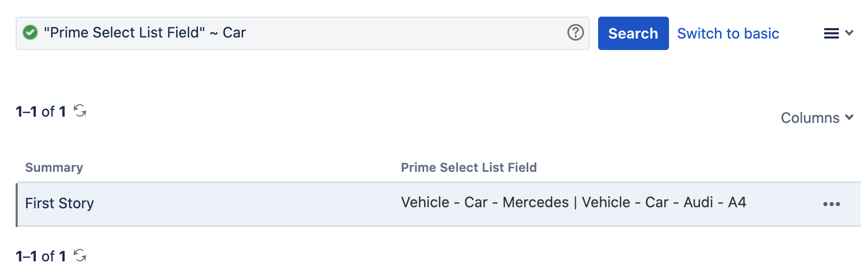Open the hamburger view options icon
The image size is (868, 277).
[831, 33]
